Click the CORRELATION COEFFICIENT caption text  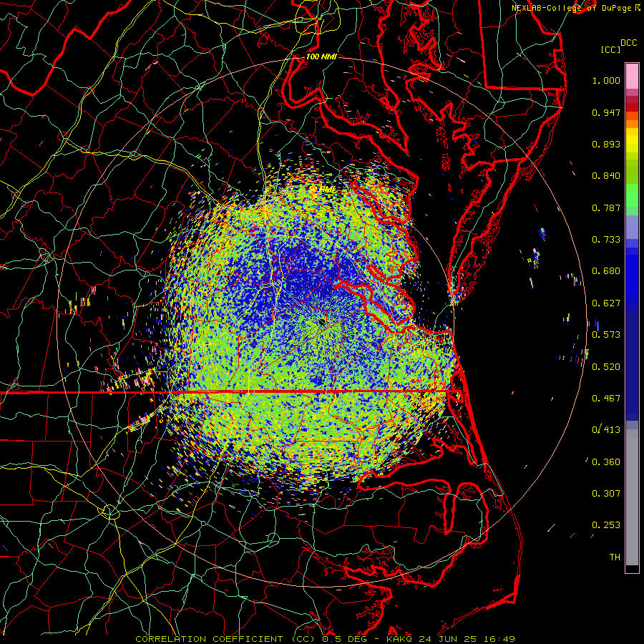pyautogui.click(x=209, y=639)
